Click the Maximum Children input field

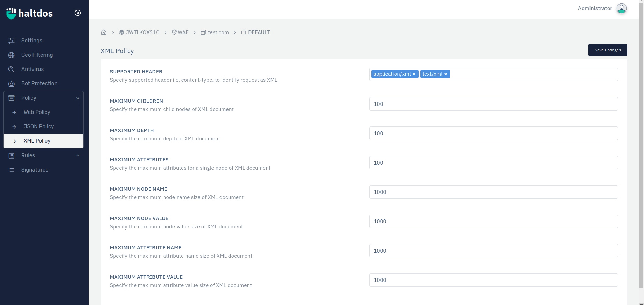493,104
